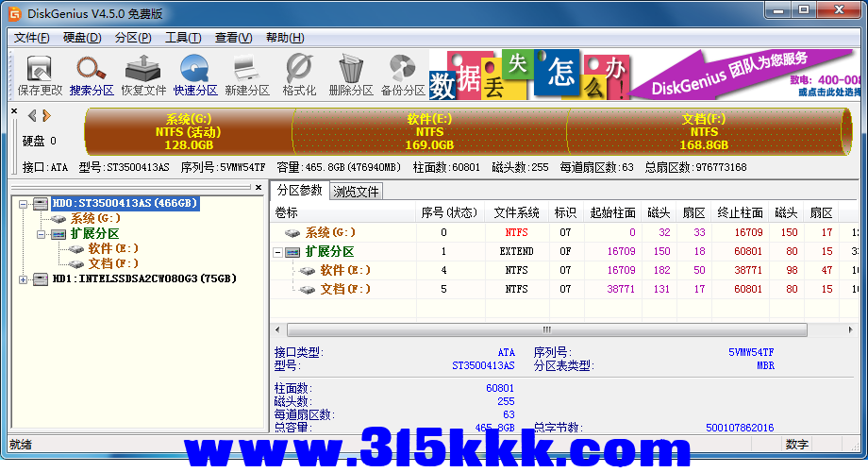The height and width of the screenshot is (472, 868).
Task: Choose the Format (格式化) toolbar icon
Action: click(299, 76)
